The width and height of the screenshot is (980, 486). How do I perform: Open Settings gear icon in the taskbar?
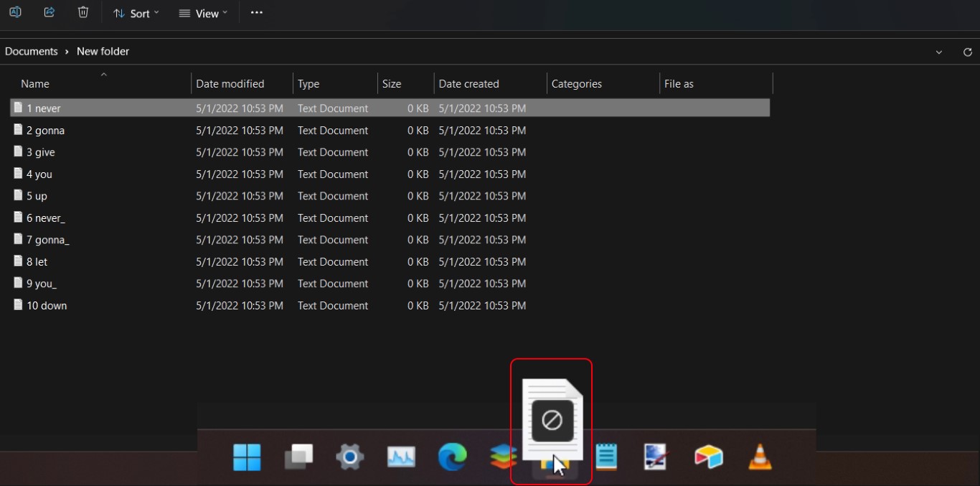pos(350,457)
